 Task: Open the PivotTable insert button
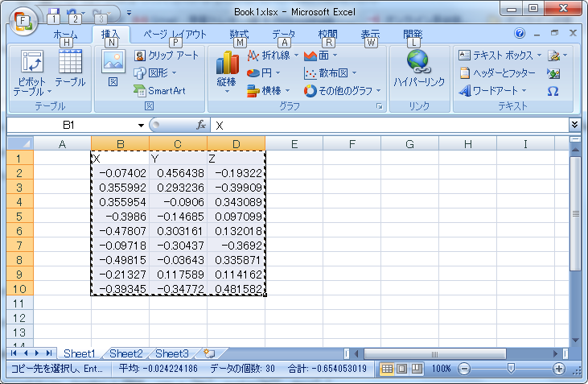tap(32, 72)
